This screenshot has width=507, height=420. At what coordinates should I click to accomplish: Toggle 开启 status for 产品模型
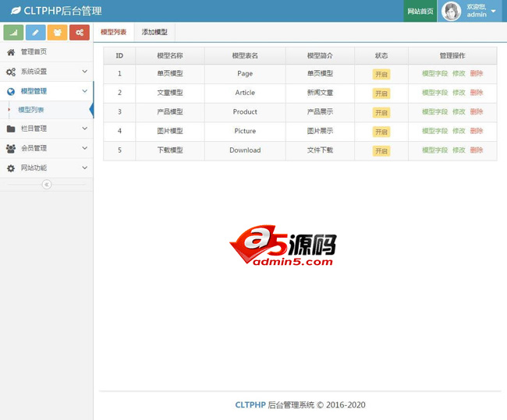pyautogui.click(x=381, y=112)
